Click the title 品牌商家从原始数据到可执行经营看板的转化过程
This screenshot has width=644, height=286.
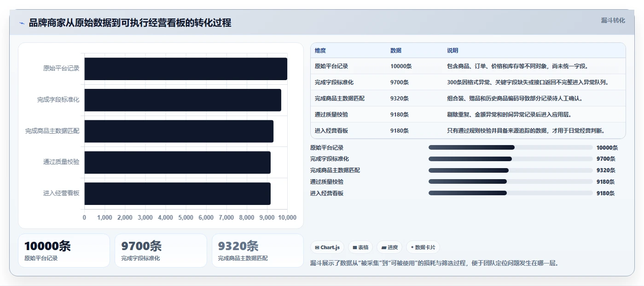(x=130, y=23)
